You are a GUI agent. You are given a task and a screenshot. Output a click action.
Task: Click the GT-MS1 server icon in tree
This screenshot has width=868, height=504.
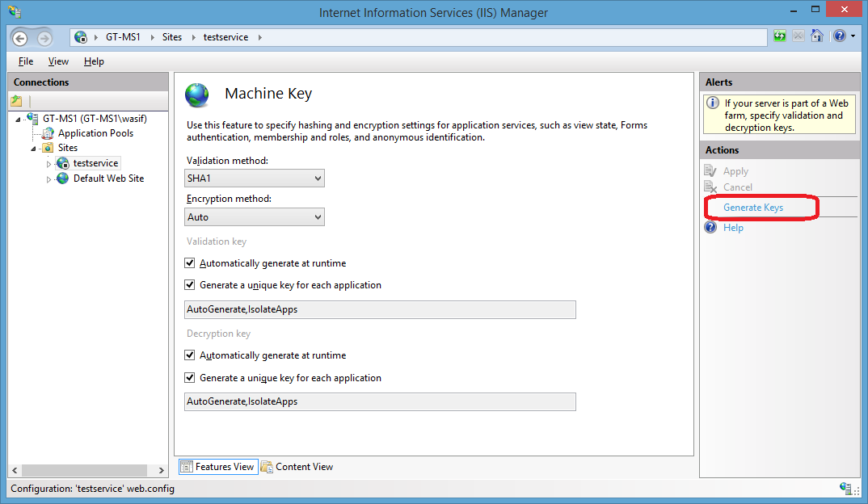tap(32, 119)
